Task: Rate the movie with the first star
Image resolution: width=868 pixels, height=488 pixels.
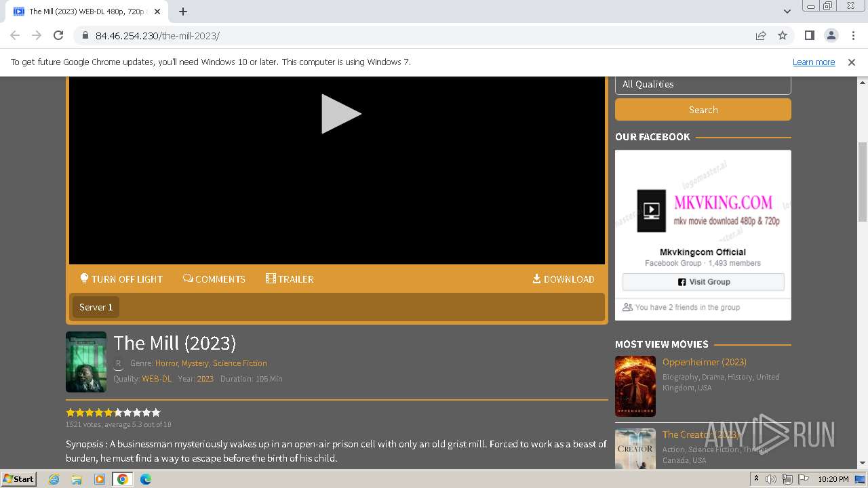Action: [71, 412]
